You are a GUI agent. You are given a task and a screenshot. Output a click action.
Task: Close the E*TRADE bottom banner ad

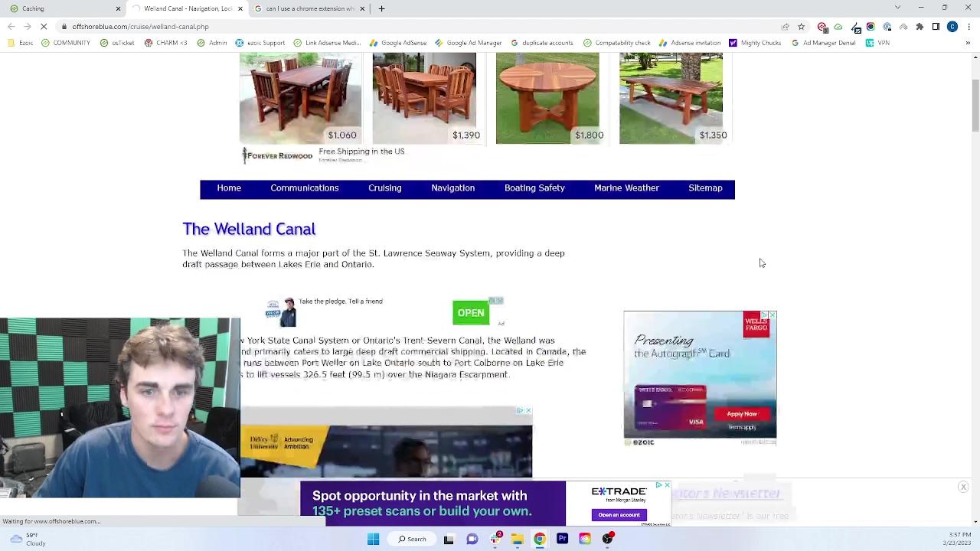667,485
